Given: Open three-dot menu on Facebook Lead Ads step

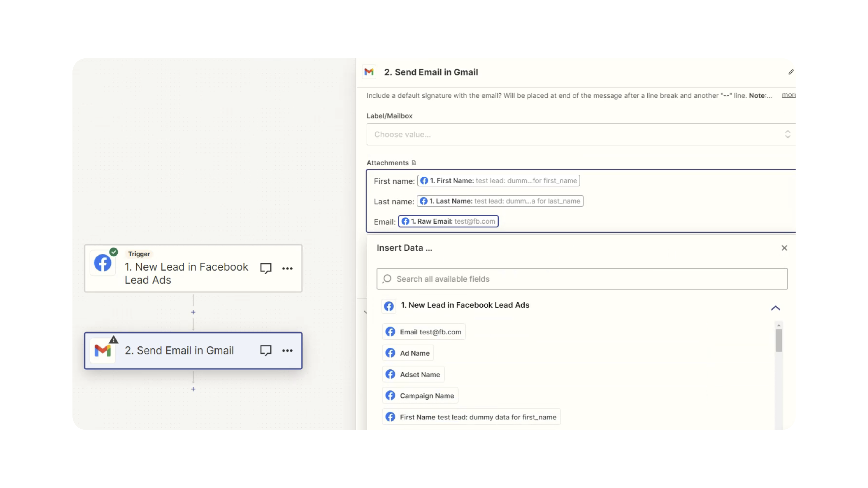Looking at the screenshot, I should pyautogui.click(x=287, y=268).
